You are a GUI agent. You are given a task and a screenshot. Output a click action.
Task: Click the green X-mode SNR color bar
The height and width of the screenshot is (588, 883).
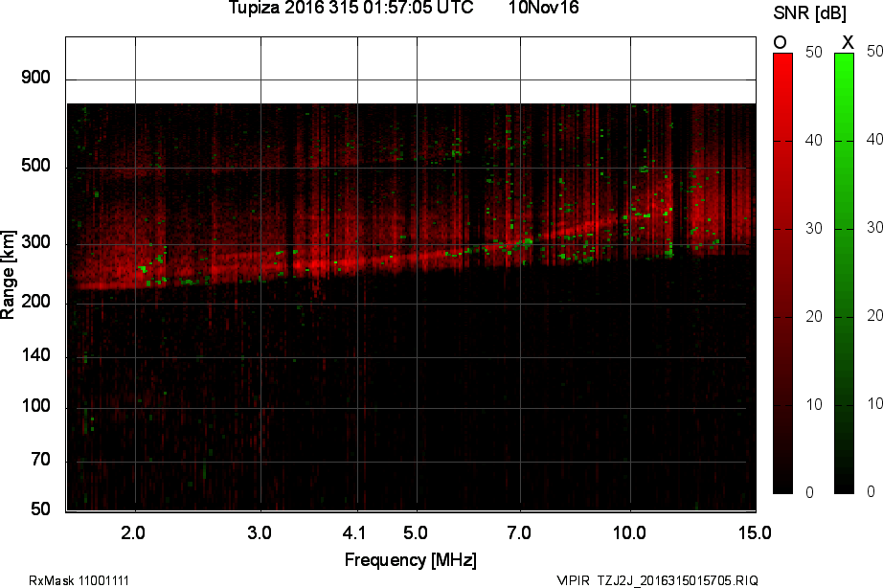[844, 274]
